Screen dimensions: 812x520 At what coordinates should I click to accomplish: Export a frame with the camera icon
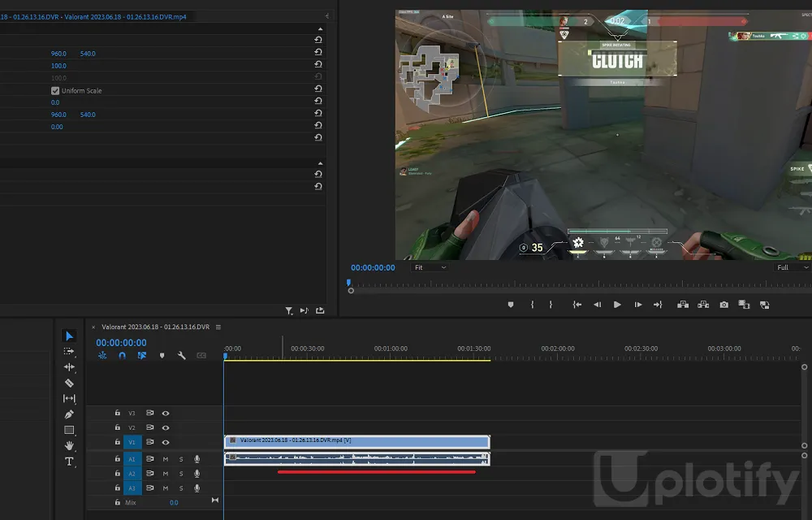[x=724, y=305]
